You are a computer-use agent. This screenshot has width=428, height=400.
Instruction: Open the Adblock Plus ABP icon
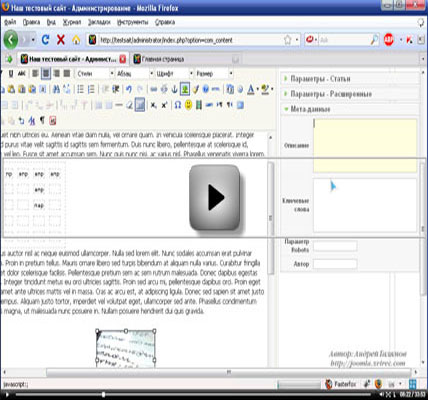tap(389, 40)
